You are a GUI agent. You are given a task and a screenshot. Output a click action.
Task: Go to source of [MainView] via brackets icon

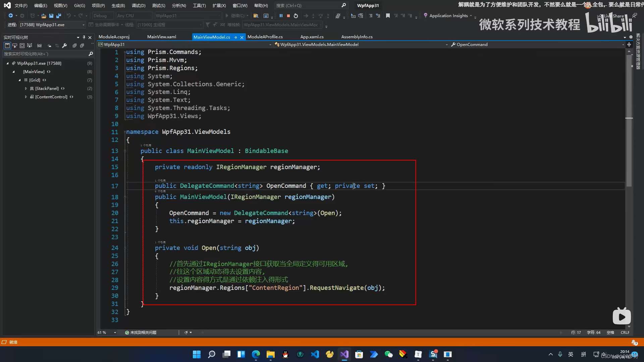(49, 71)
